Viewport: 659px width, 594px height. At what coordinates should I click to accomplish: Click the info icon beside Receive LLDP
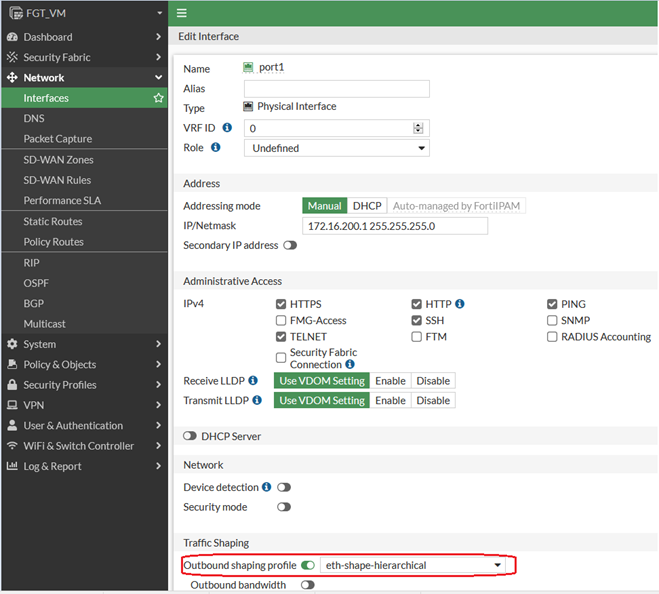pyautogui.click(x=254, y=381)
